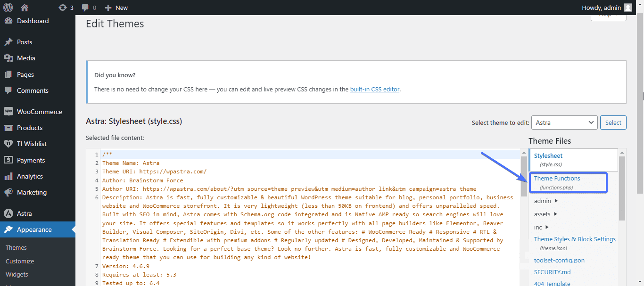
Task: Open the site home icon
Action: (x=25, y=8)
